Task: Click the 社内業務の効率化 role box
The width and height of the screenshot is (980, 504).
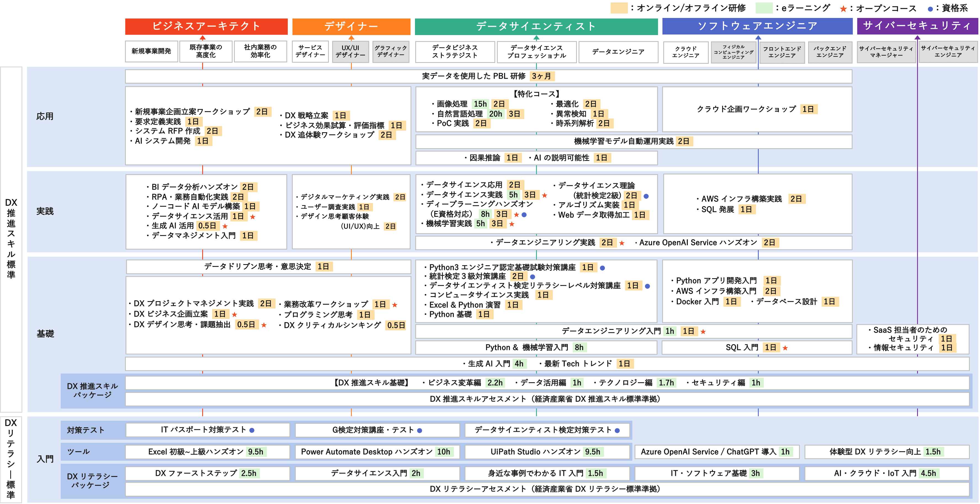Action: [260, 51]
